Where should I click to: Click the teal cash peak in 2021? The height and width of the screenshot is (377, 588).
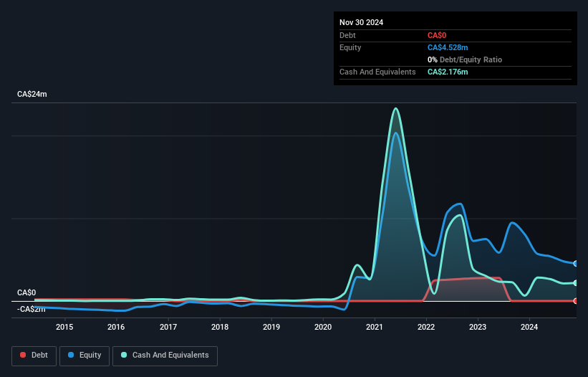pos(395,109)
